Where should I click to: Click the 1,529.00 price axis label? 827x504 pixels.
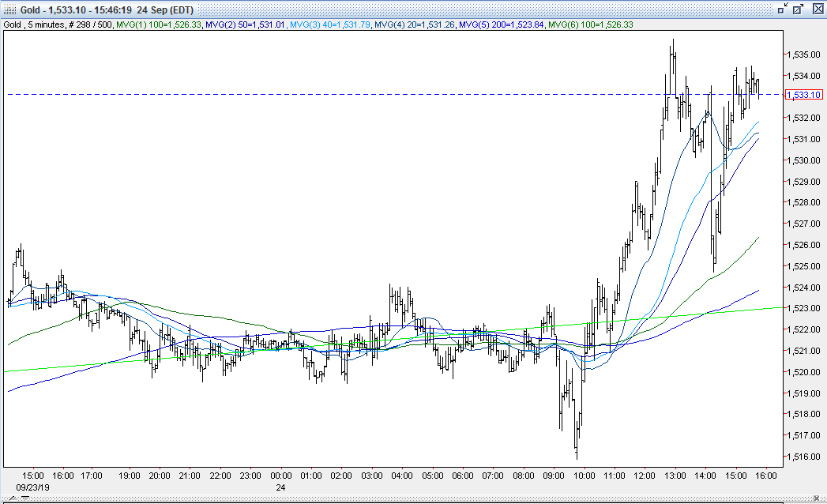803,182
